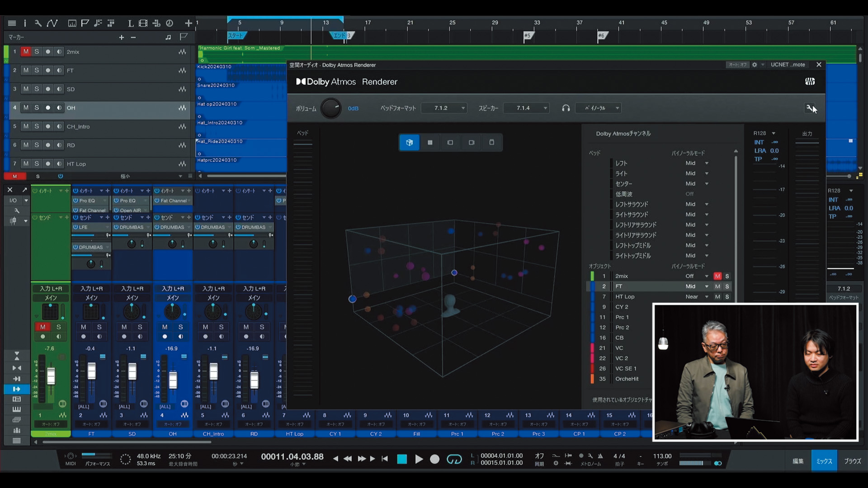
Task: Click the headphones icon in Renderer
Action: 566,108
